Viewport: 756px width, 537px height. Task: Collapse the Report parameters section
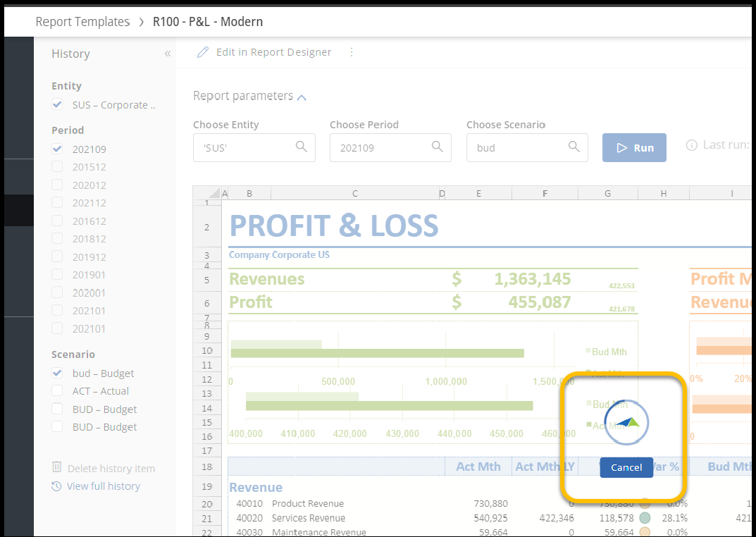(302, 97)
